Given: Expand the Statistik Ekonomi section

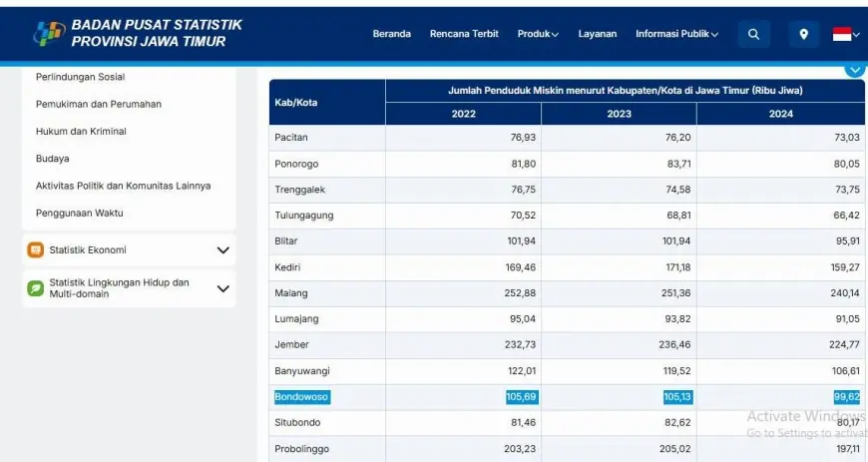Looking at the screenshot, I should [223, 249].
